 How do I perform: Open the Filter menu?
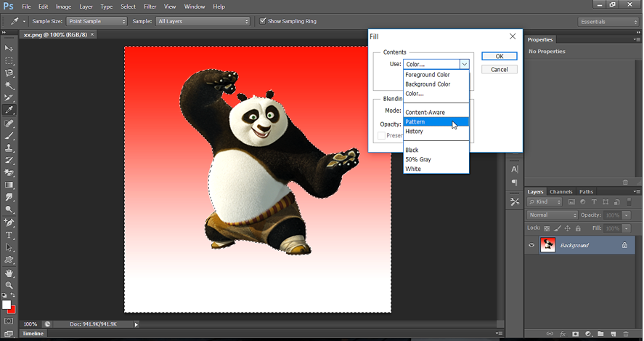pyautogui.click(x=150, y=7)
